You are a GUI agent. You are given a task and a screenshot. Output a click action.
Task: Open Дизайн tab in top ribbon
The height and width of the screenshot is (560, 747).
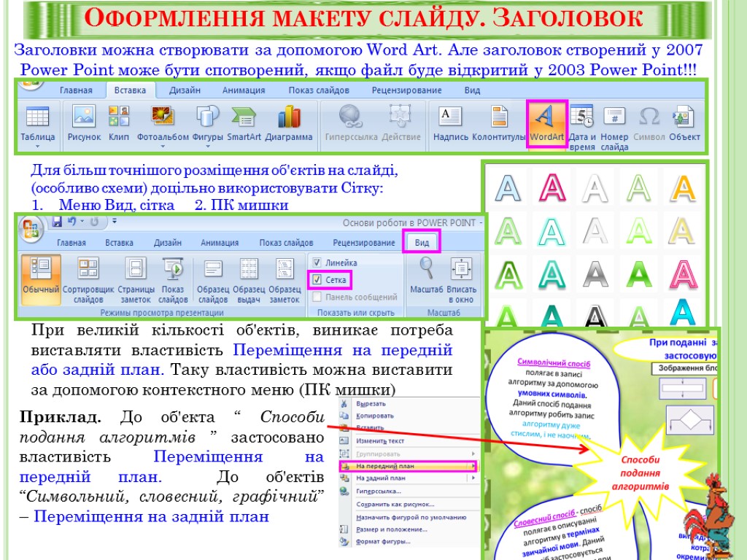(x=185, y=90)
